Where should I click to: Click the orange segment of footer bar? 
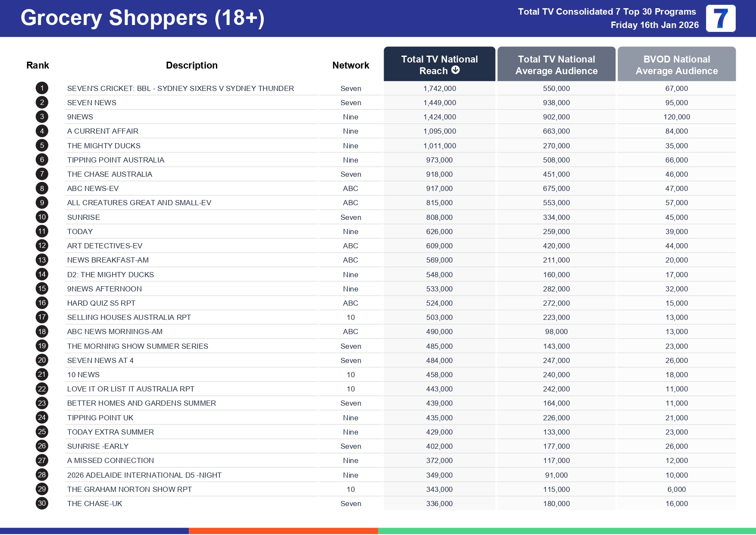click(283, 531)
